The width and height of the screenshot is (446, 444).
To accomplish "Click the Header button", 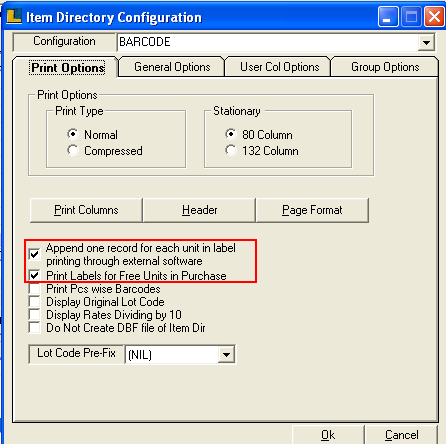I will [x=199, y=210].
